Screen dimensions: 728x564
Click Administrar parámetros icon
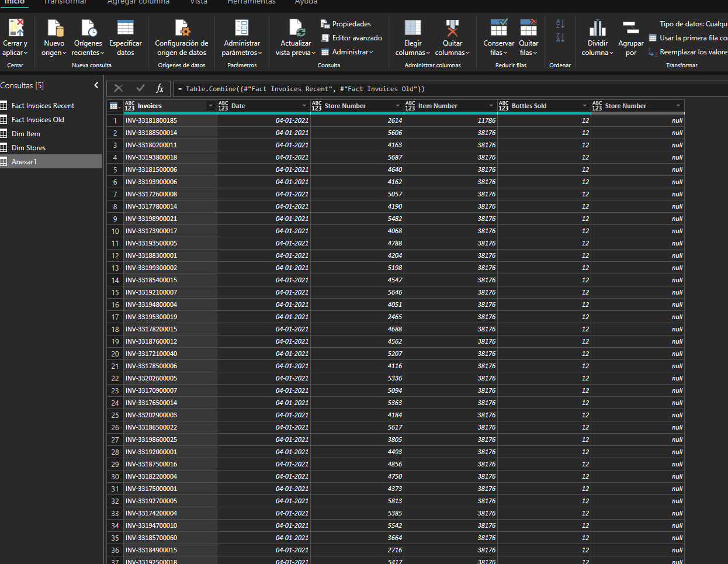242,27
